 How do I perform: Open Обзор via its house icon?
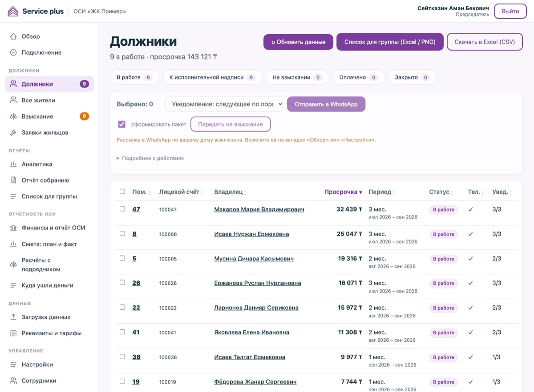[x=13, y=36]
